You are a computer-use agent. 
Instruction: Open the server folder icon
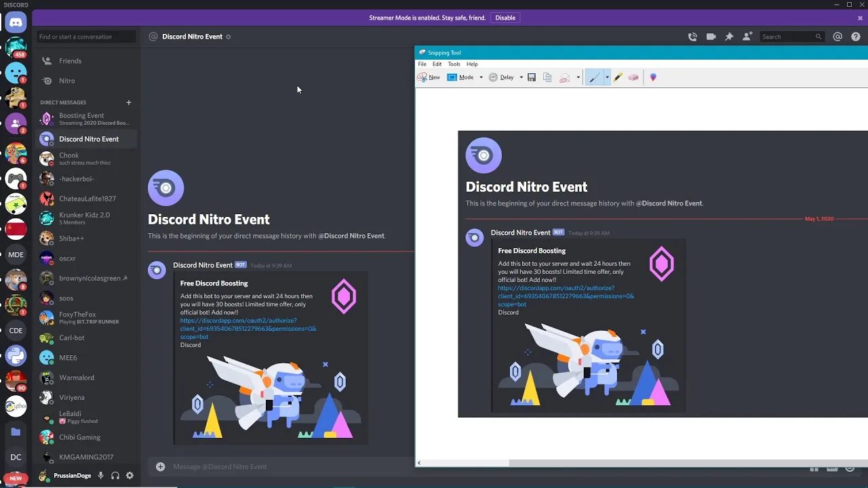click(16, 432)
